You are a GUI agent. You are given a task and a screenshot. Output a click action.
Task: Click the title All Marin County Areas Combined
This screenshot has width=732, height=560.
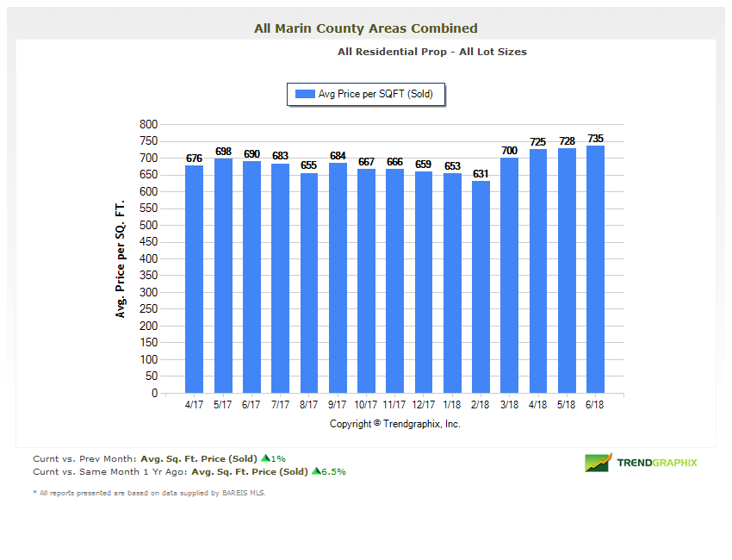(x=366, y=28)
